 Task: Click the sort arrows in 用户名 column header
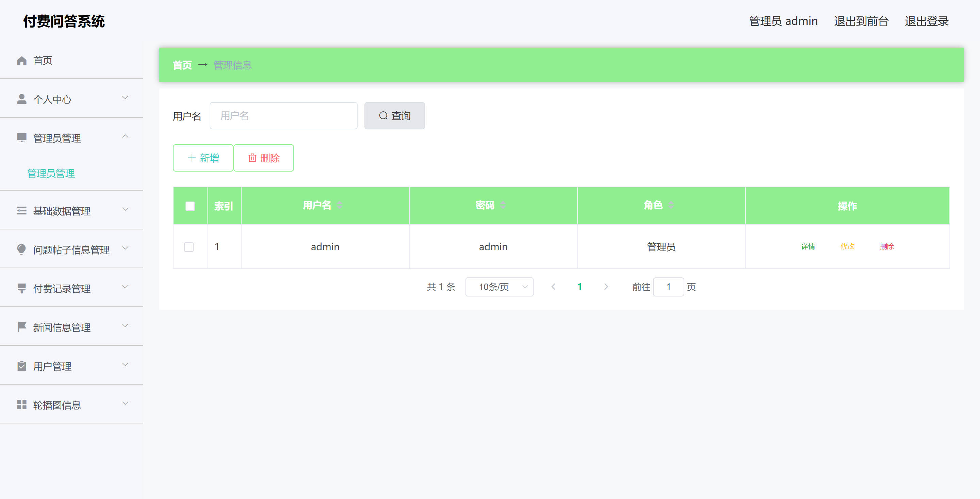pyautogui.click(x=340, y=206)
